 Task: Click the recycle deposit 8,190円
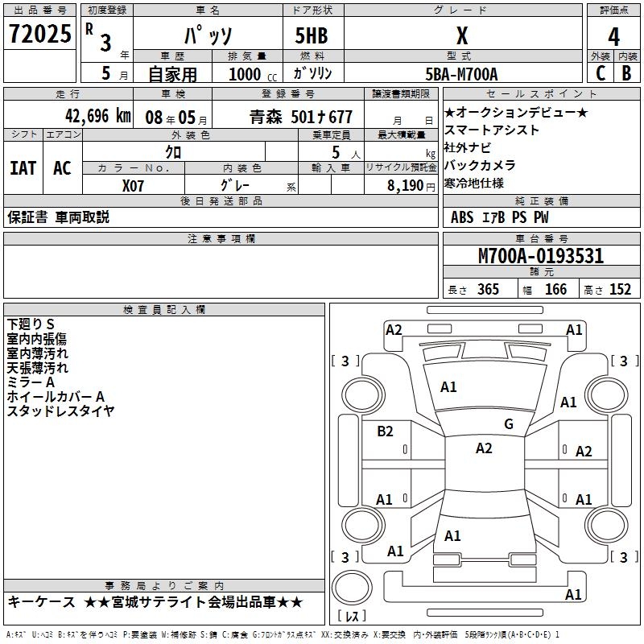(x=411, y=186)
